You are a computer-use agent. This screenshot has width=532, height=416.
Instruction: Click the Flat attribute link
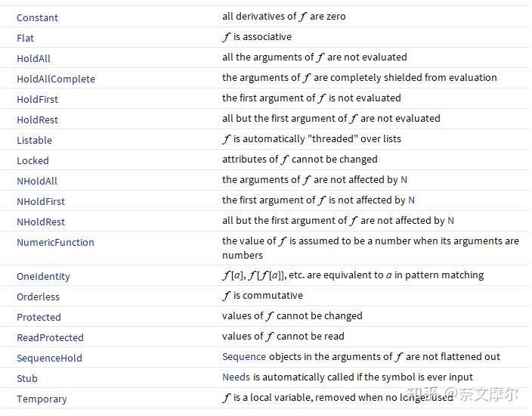(25, 38)
